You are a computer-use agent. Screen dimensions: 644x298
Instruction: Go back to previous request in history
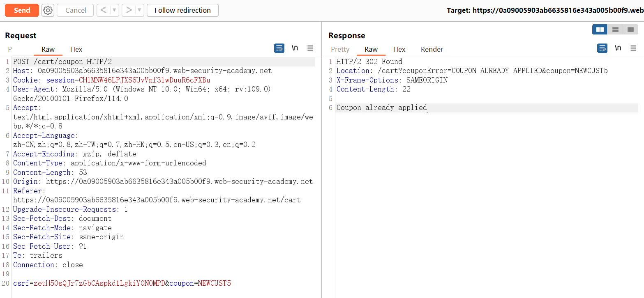point(104,10)
